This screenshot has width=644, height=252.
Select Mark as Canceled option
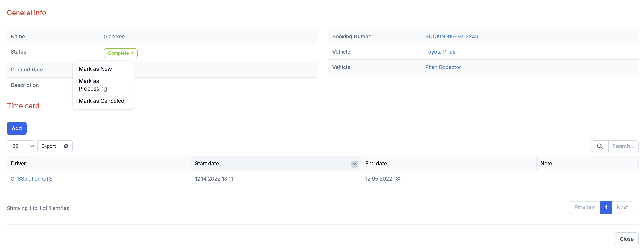(101, 101)
